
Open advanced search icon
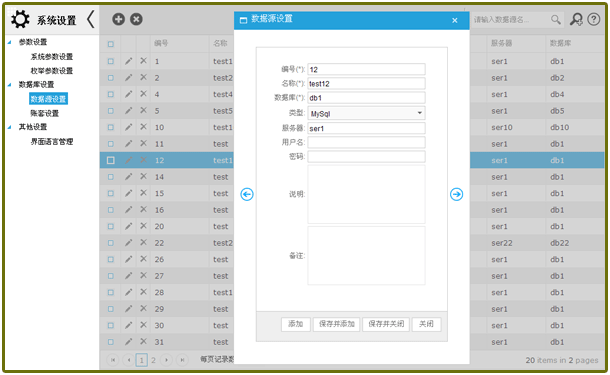(576, 19)
